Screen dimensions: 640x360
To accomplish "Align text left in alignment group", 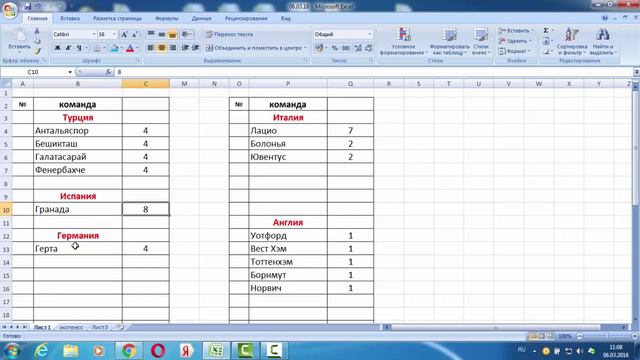I will 151,48.
